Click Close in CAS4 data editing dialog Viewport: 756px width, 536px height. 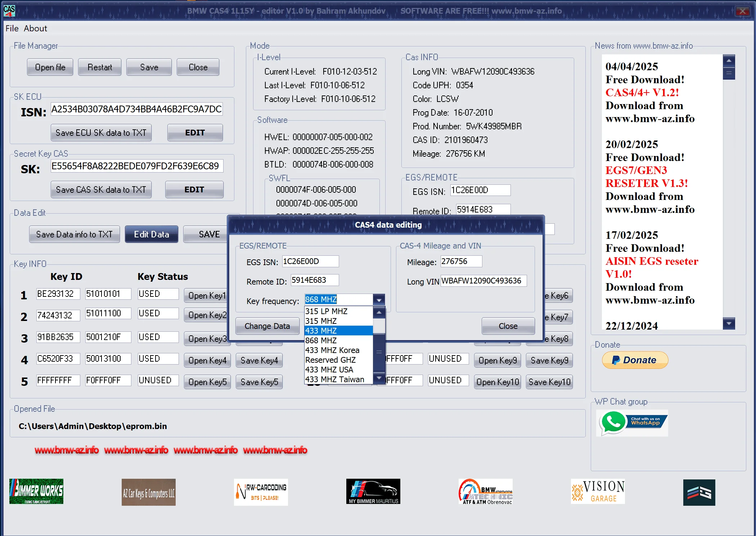click(508, 326)
